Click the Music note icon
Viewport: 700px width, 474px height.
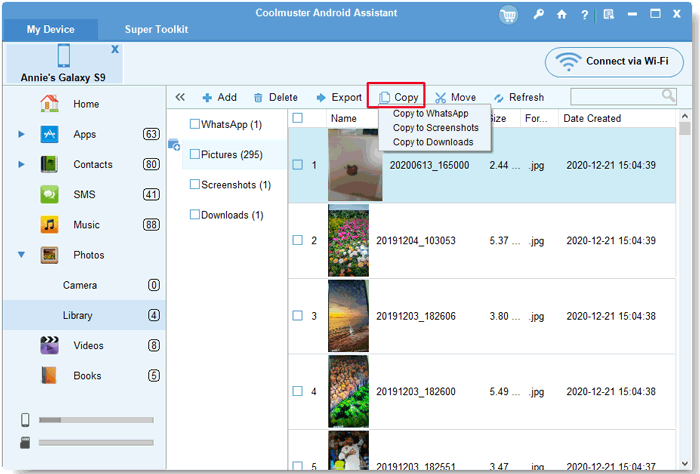point(49,225)
